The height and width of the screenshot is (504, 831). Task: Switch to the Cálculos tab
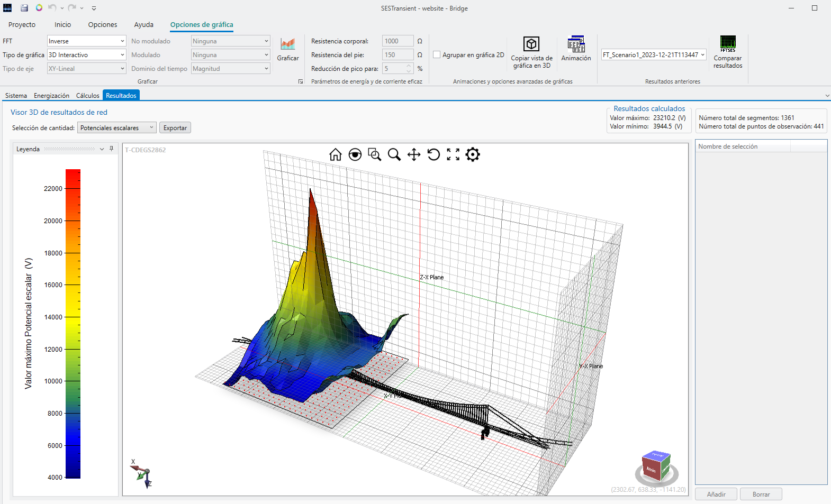click(x=87, y=96)
